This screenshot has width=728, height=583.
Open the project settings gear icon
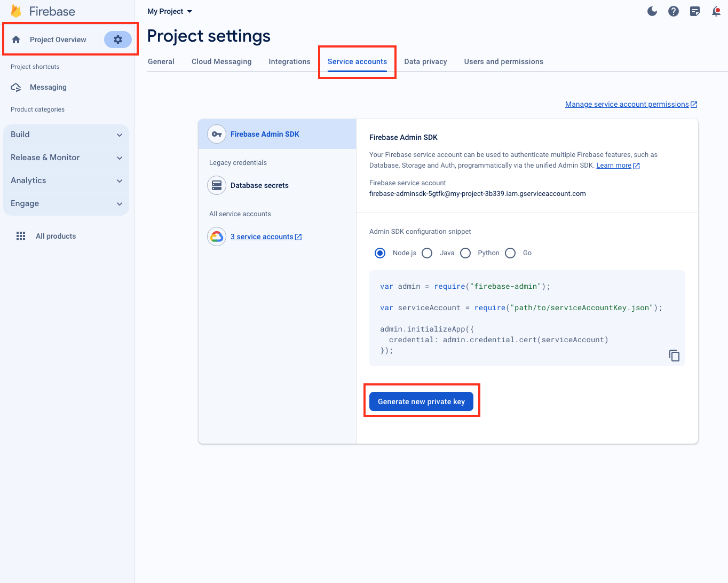(118, 40)
